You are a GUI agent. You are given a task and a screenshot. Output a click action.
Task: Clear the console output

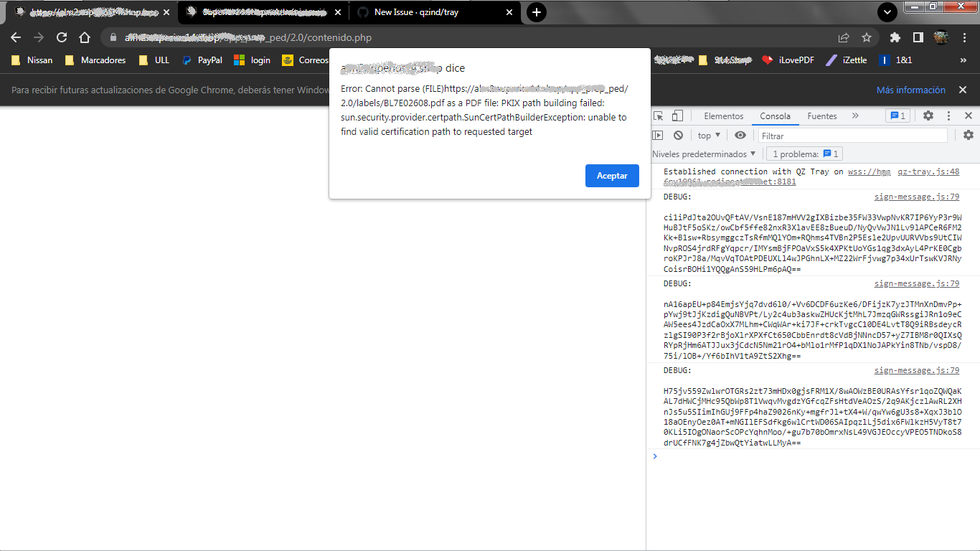pyautogui.click(x=678, y=136)
